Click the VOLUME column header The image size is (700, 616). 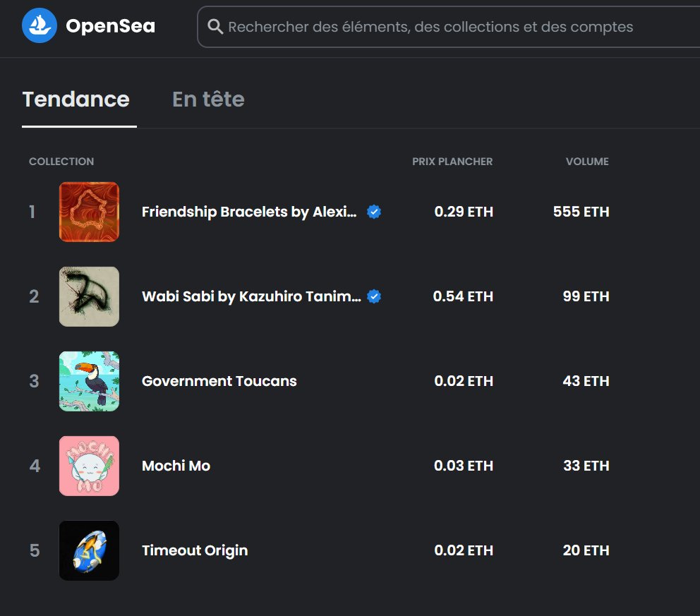click(x=587, y=162)
